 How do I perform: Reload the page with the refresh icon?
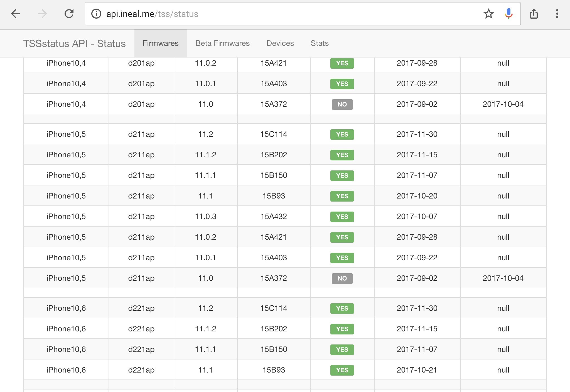[x=69, y=14]
